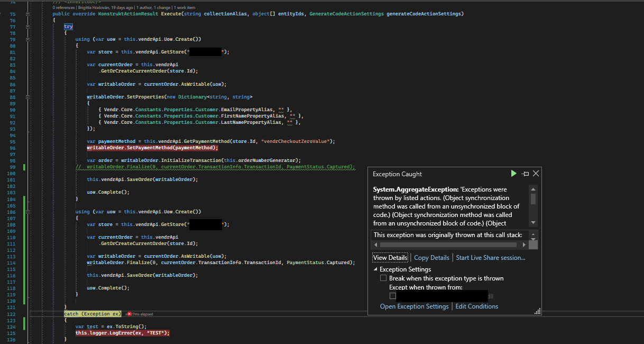Viewport: 644px width, 344px height.
Task: Click the call stack horizontal scroll right arrow
Action: pyautogui.click(x=524, y=245)
